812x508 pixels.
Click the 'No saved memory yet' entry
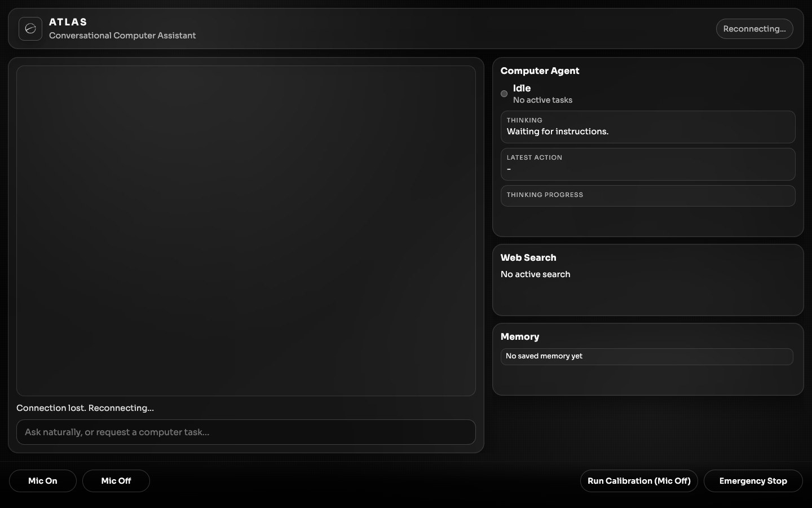pyautogui.click(x=647, y=357)
